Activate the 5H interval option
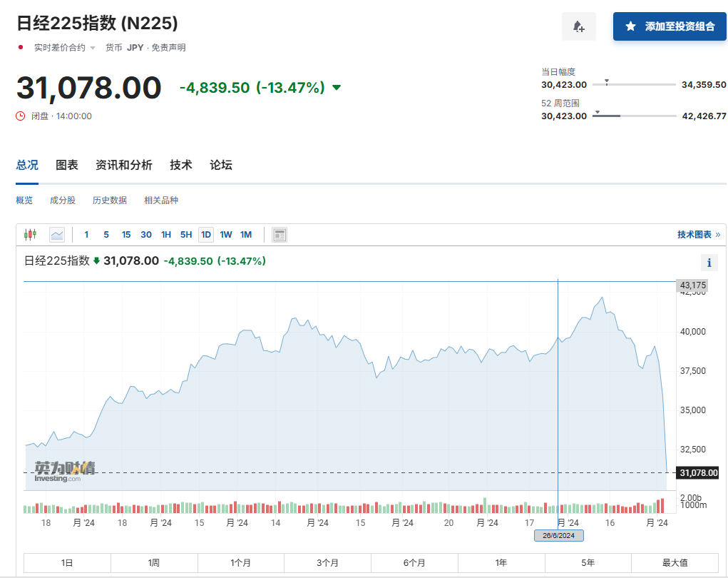This screenshot has width=728, height=578. (x=185, y=234)
